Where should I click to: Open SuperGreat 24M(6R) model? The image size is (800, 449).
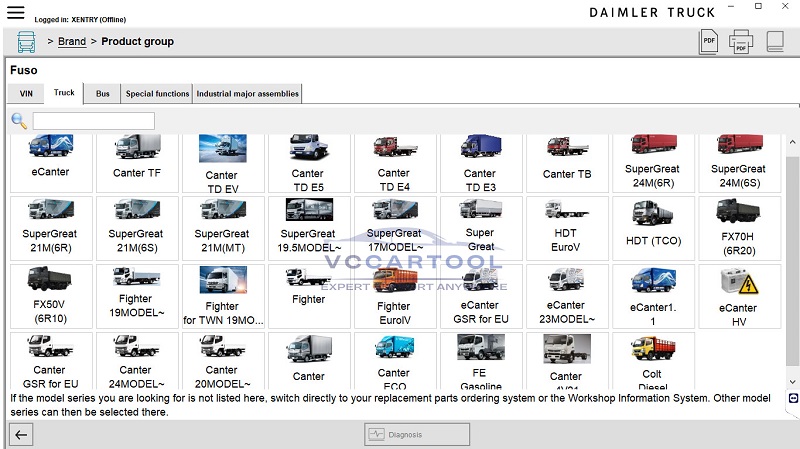point(653,163)
